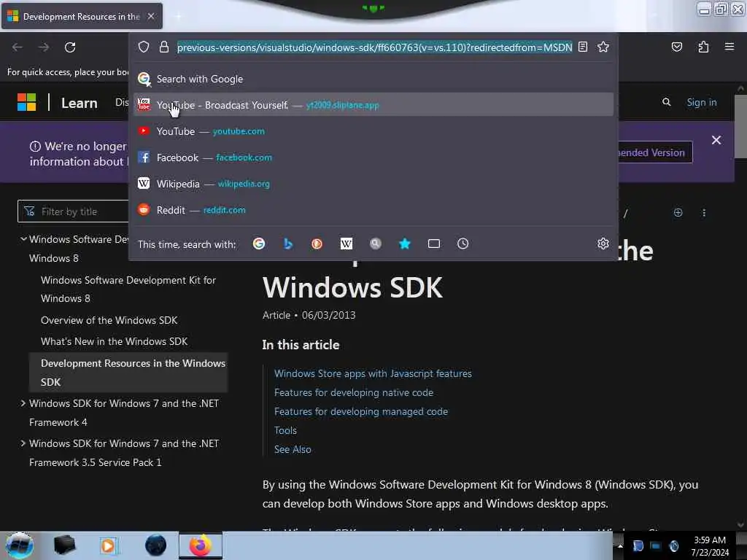Search this time with Wikipedia icon
The image size is (747, 560).
tap(347, 244)
